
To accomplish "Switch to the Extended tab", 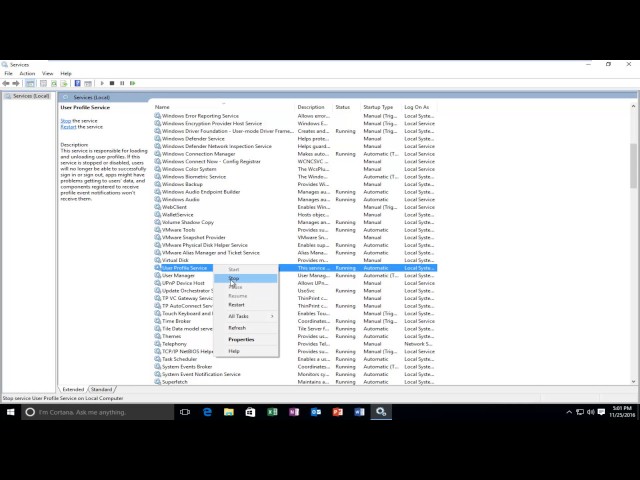I will (73, 389).
